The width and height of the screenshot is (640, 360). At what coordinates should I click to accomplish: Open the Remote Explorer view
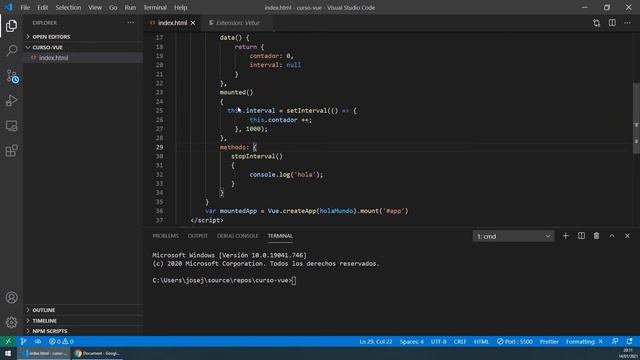11,126
